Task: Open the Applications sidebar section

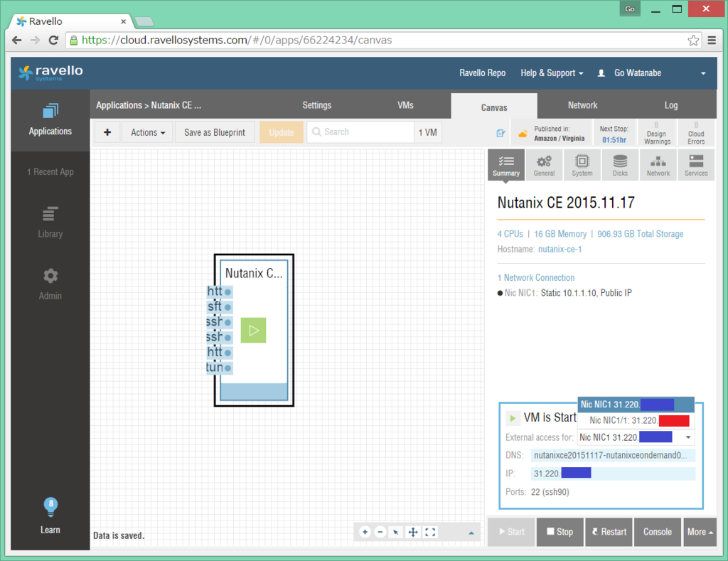Action: (x=50, y=120)
